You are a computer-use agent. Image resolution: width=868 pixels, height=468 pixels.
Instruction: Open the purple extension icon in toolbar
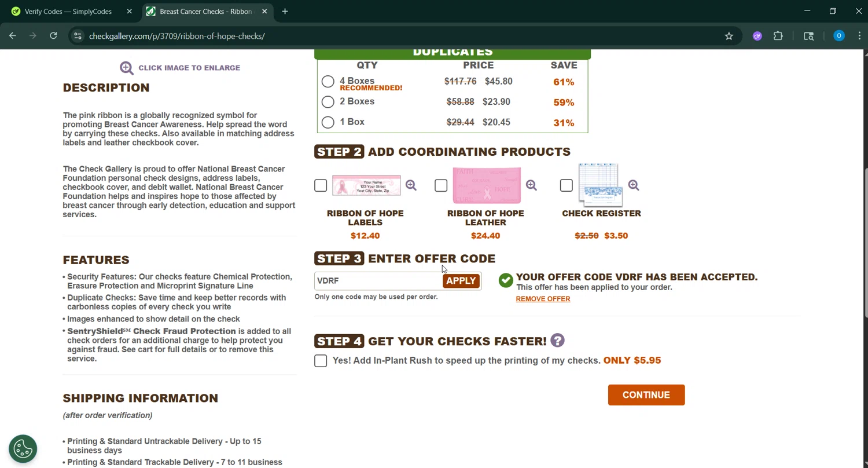tap(757, 36)
